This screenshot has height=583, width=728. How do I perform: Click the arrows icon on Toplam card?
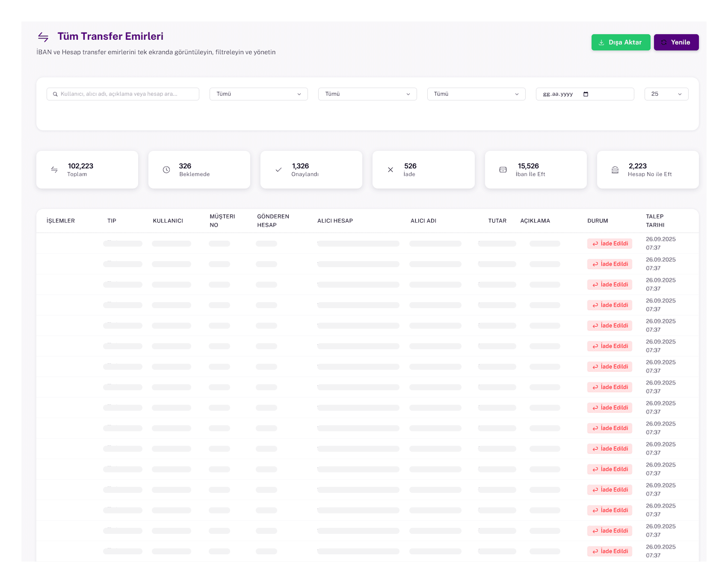point(54,170)
